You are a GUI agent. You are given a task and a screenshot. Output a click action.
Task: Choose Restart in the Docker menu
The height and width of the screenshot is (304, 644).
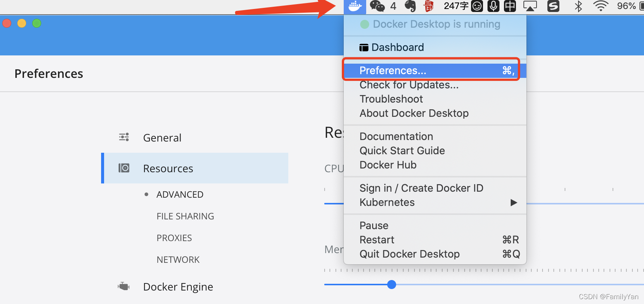coord(435,240)
